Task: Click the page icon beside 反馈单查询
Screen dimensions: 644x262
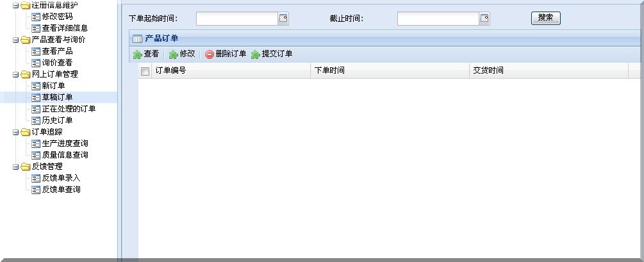Action: tap(36, 190)
